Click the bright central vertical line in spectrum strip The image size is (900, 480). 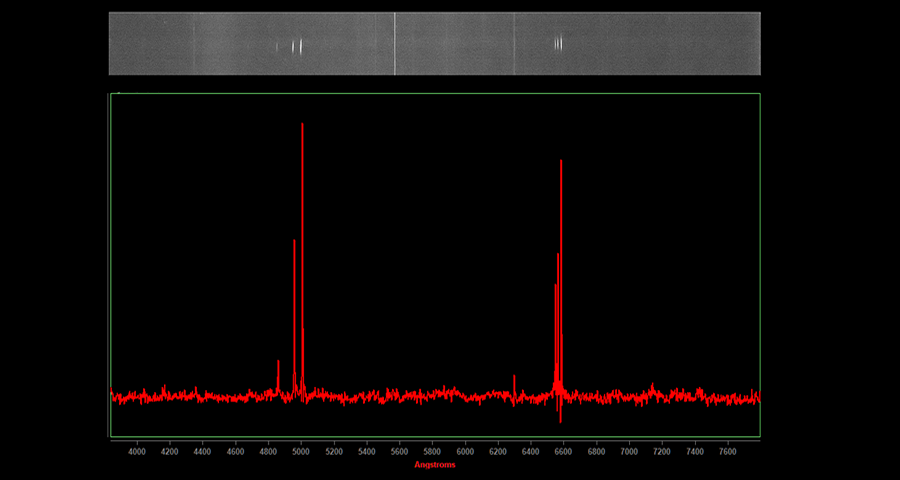[395, 43]
